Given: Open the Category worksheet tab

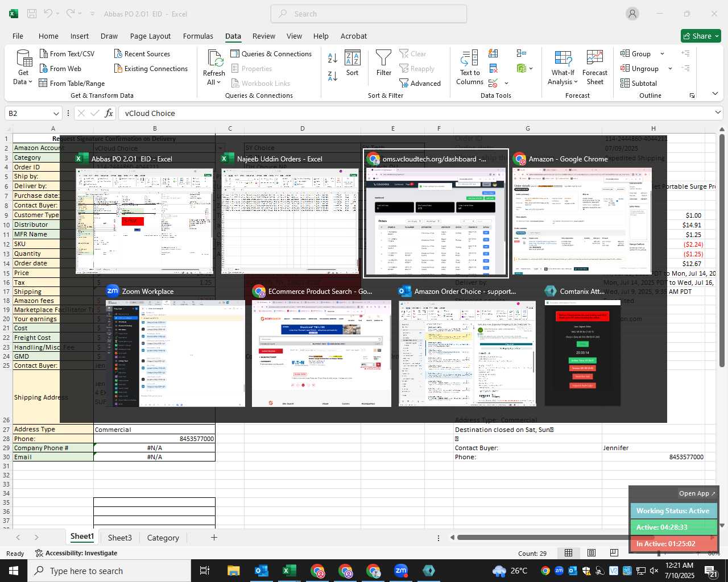Looking at the screenshot, I should click(163, 538).
